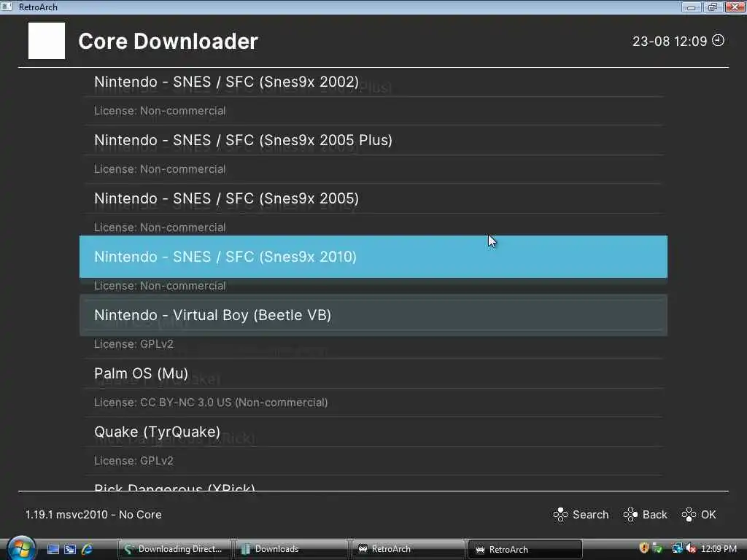Click Switch between windows quick launch icon
This screenshot has height=560, width=747.
point(70,550)
